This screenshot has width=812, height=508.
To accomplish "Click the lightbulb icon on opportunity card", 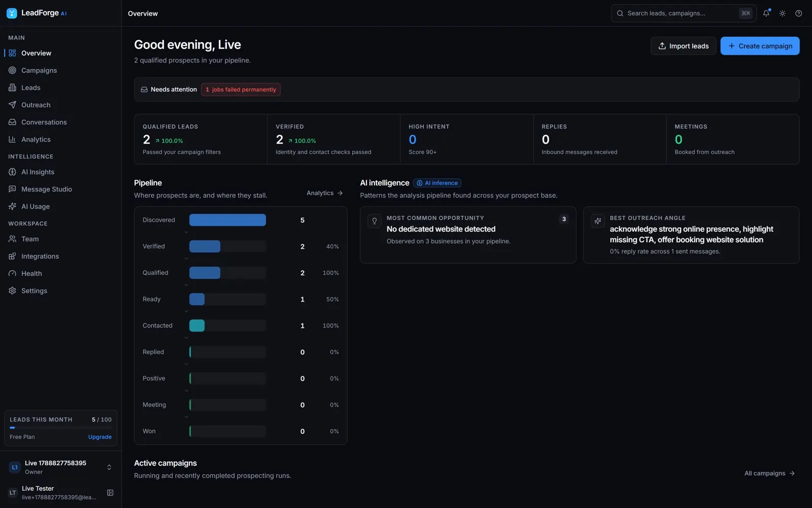I will (375, 220).
